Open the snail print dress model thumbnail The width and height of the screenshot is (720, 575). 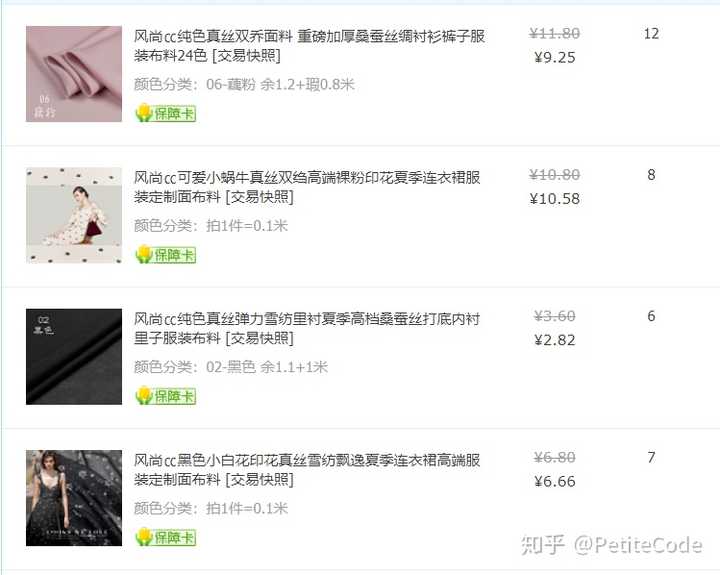[x=74, y=215]
